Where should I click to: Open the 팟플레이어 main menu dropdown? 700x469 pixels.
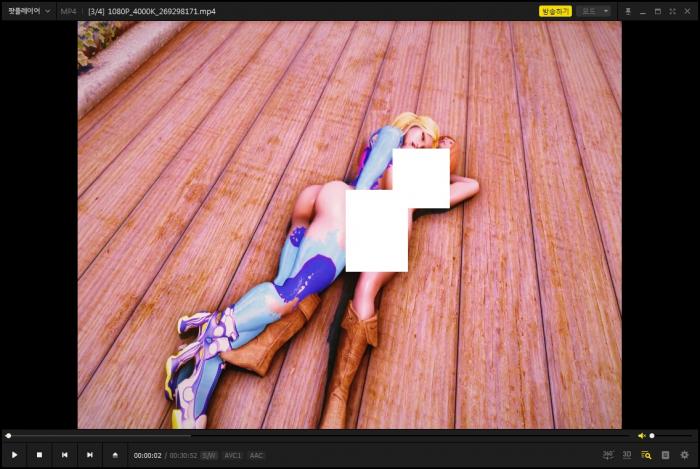click(29, 11)
